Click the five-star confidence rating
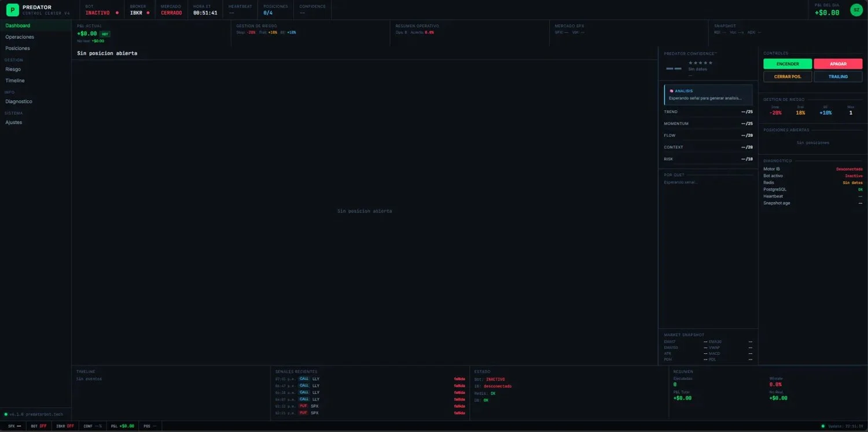The image size is (868, 432). (700, 63)
